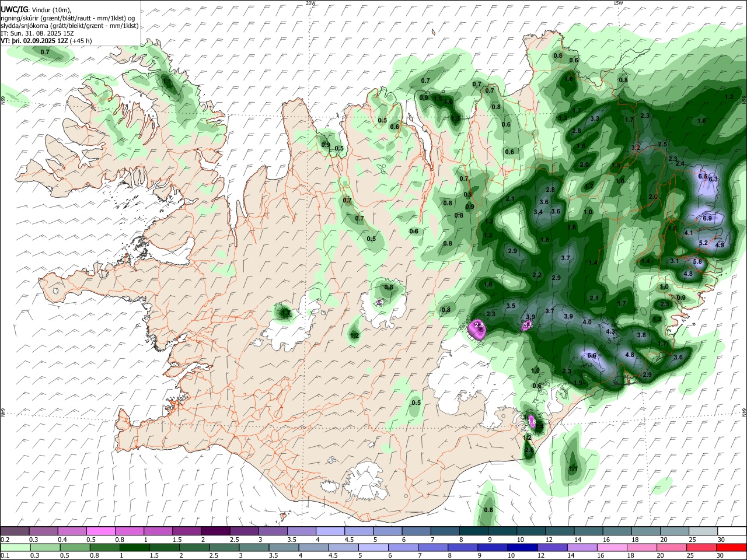This screenshot has width=747, height=560.
Task: Select the dark teal 8 snow scale swatch
Action: pyautogui.click(x=474, y=531)
